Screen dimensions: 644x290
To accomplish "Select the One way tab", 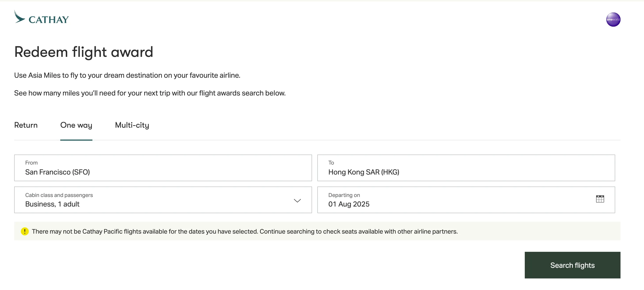I will coord(76,125).
